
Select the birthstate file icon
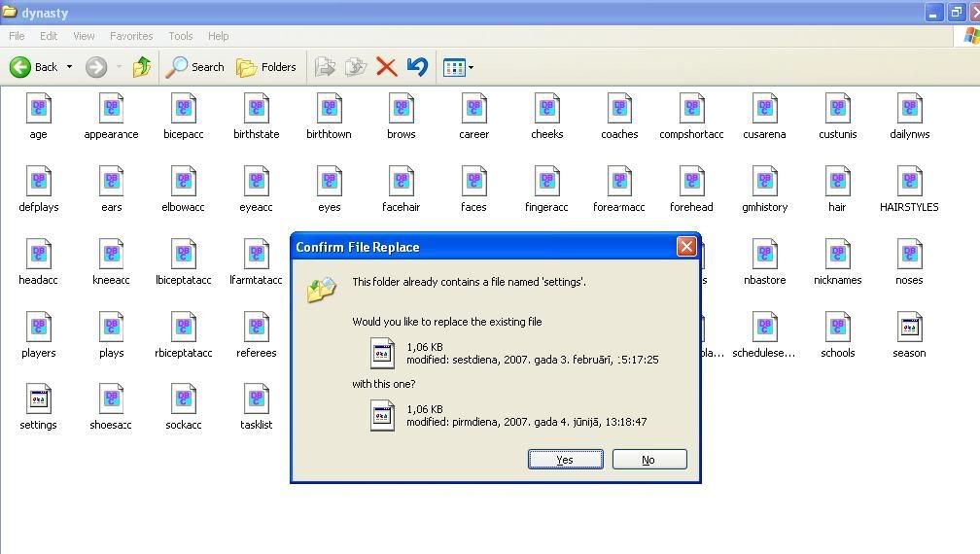(x=257, y=108)
